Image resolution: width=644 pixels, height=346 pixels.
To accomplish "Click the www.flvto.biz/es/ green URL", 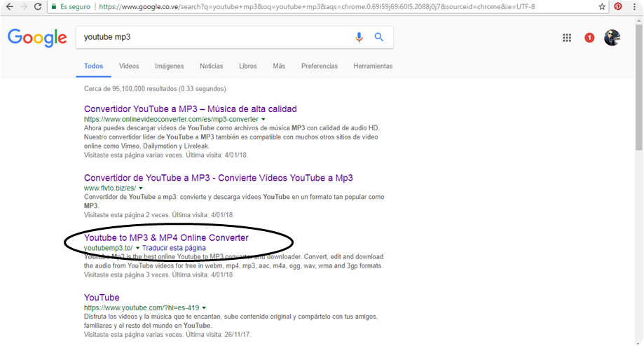I will (x=109, y=188).
